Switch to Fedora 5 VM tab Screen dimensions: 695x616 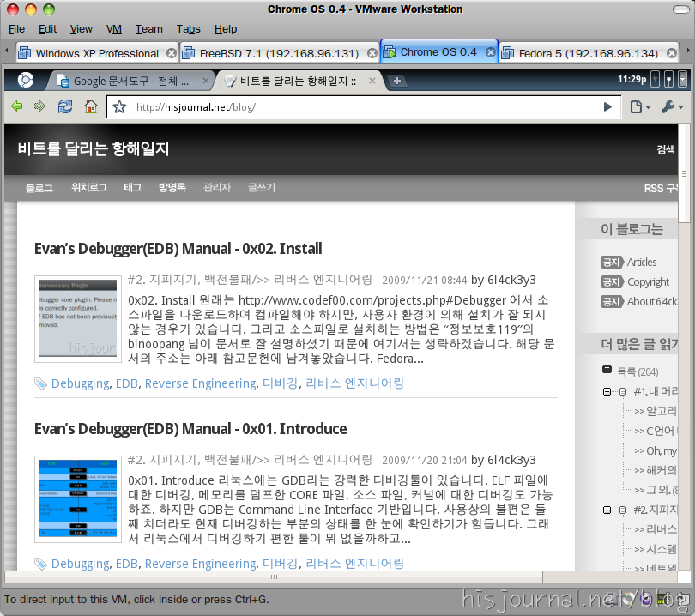[589, 53]
